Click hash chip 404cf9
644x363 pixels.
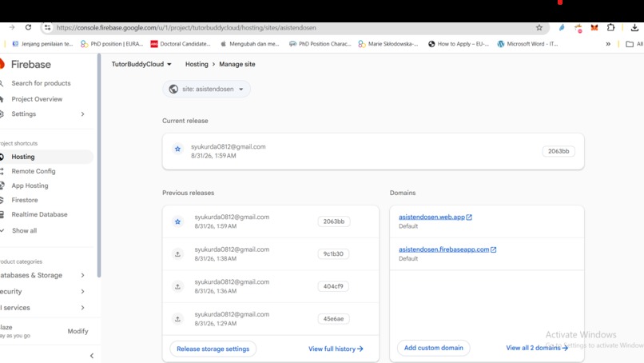pyautogui.click(x=333, y=286)
